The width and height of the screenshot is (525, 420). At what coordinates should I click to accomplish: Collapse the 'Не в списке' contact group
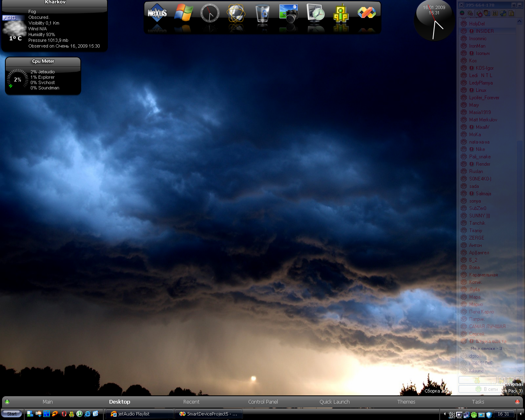pos(486,349)
